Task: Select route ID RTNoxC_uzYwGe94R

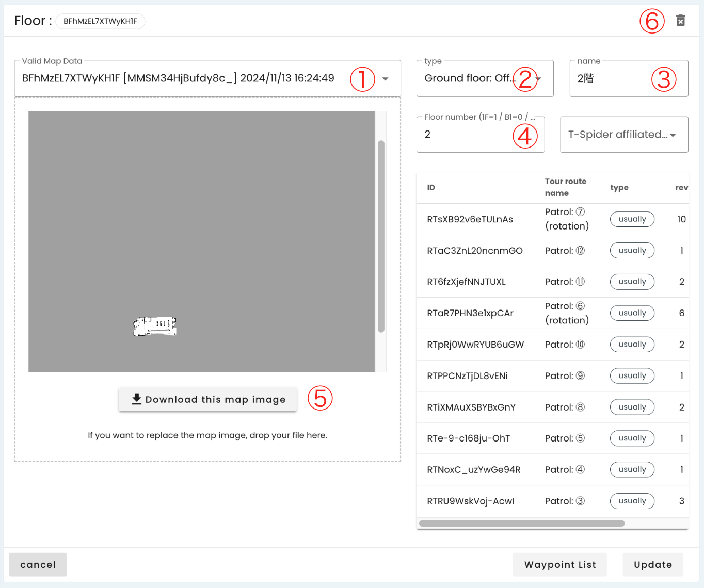Action: (474, 470)
